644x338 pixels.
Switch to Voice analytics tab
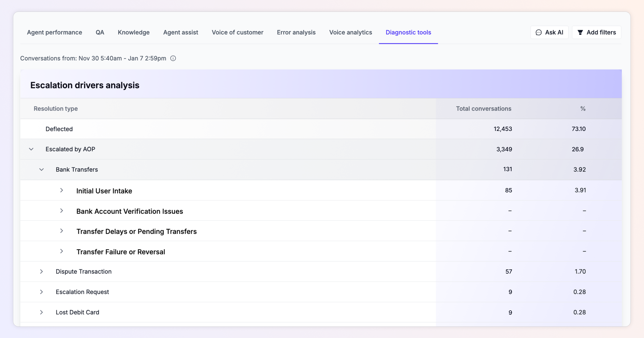point(350,32)
